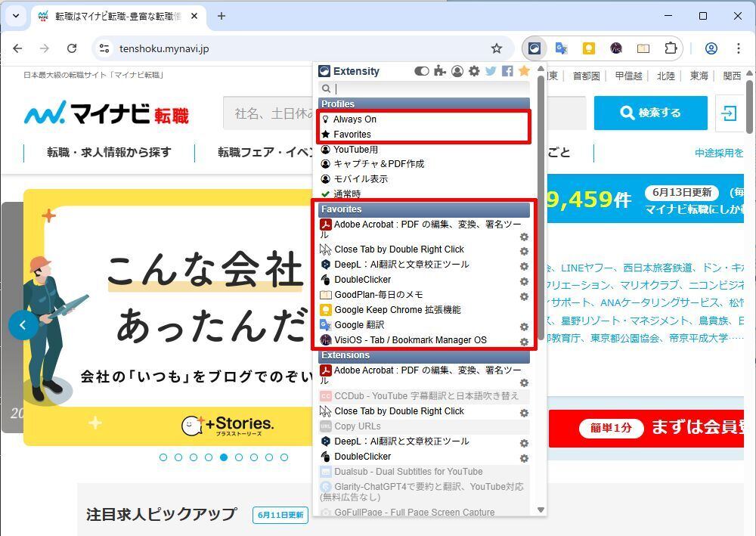Activate the Always On profile

424,119
